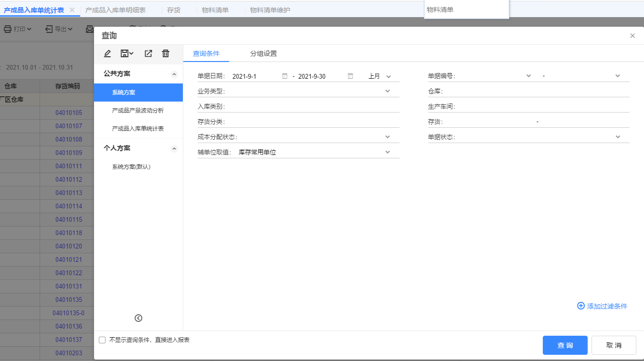Click inventory code 04010113 in background table

tap(69, 193)
